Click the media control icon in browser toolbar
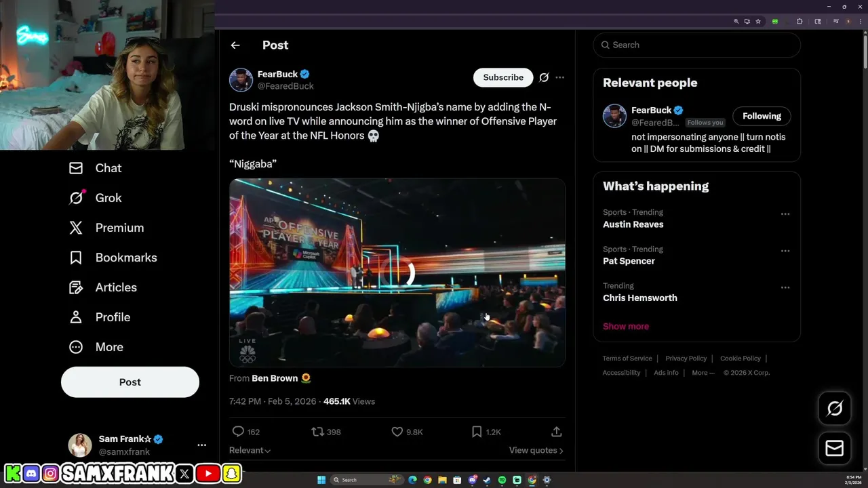Screen dimensions: 868x488 pos(836,22)
